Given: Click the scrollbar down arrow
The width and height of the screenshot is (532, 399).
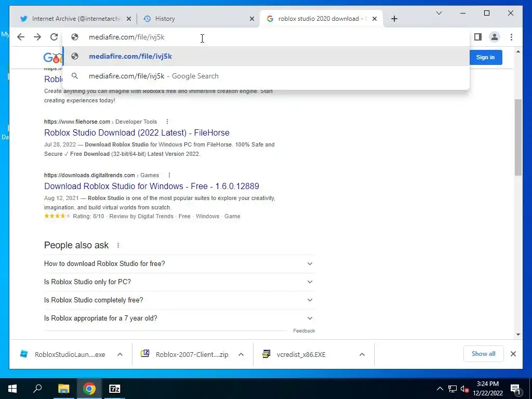Looking at the screenshot, I should [518, 335].
